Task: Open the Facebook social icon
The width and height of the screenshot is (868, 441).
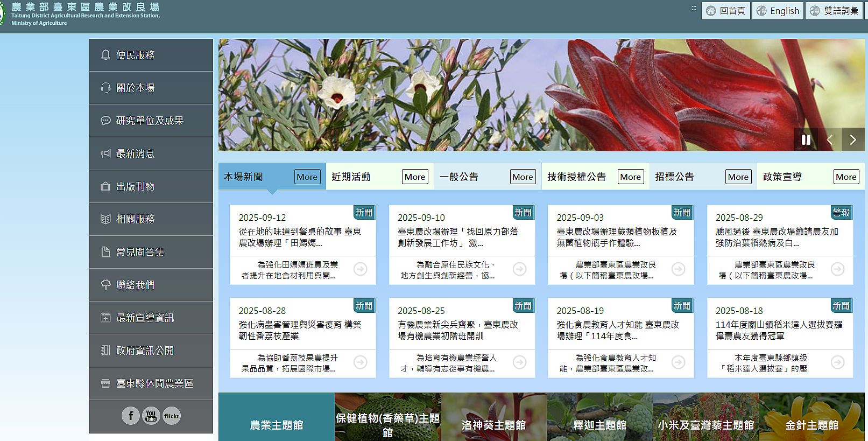Action: [x=130, y=416]
